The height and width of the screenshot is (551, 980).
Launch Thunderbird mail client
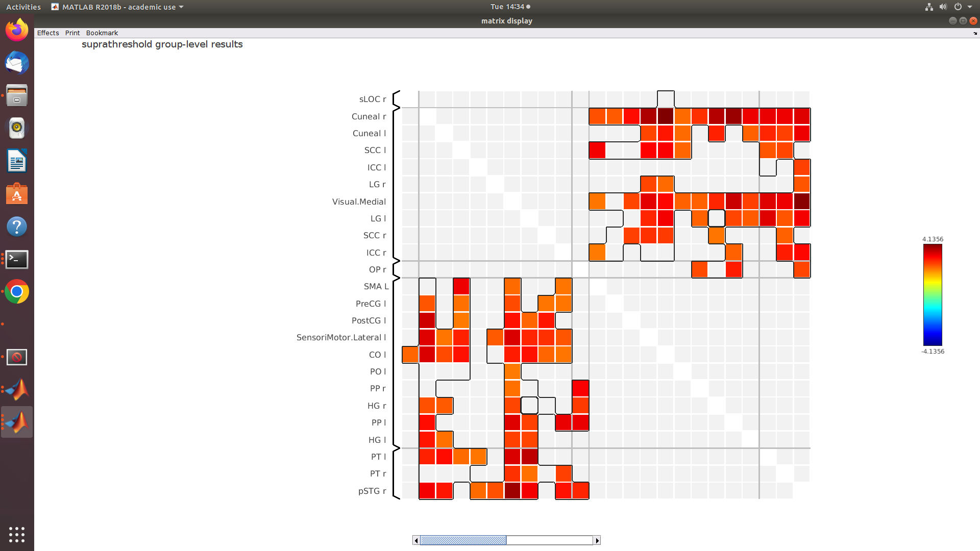17,63
